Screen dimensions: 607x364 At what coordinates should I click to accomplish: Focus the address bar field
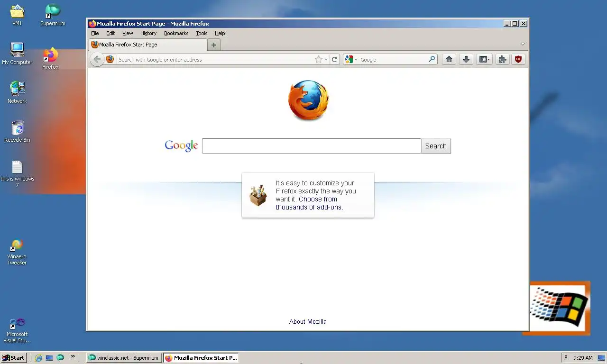pos(215,59)
